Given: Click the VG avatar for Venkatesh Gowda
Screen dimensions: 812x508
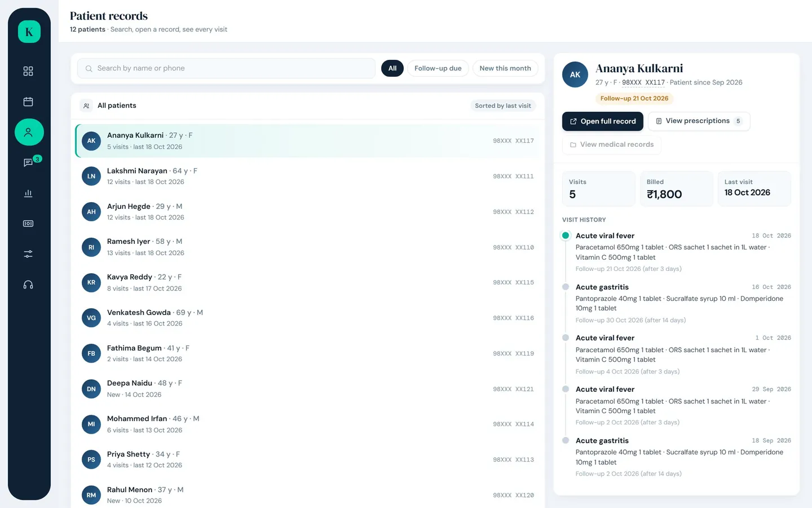Looking at the screenshot, I should pos(91,318).
